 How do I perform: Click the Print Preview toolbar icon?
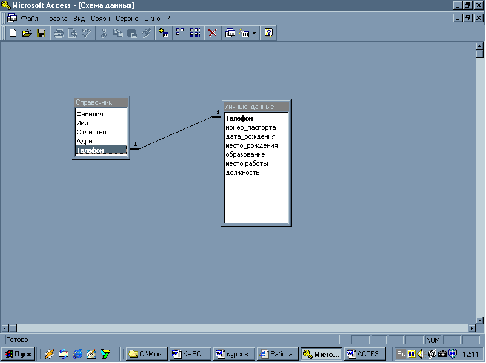73,33
